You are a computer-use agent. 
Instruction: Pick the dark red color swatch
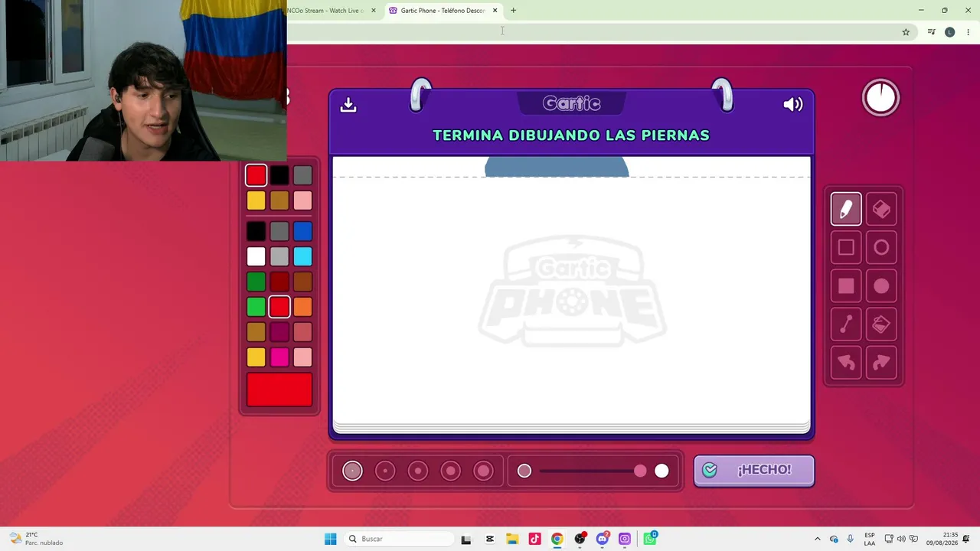point(279,282)
